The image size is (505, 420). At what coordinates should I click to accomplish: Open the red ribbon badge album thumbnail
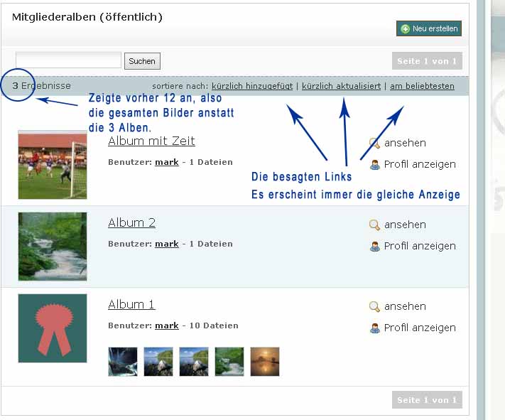click(x=53, y=328)
